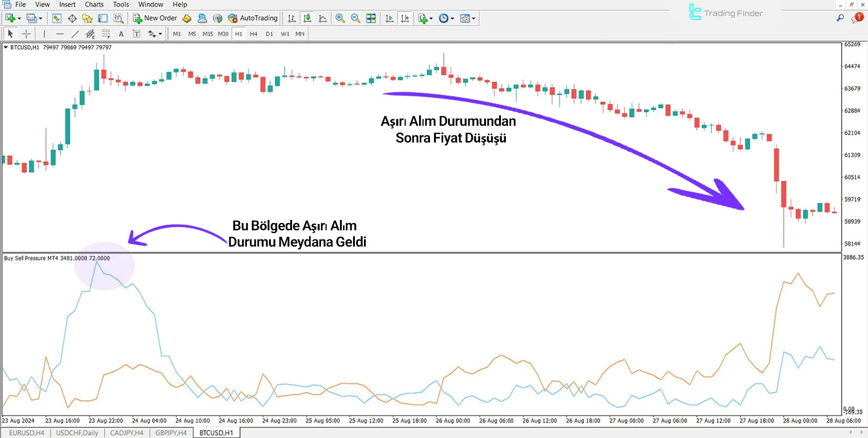This screenshot has height=438, width=868.
Task: Switch to the CADJPY,H4 chart tab
Action: (127, 433)
